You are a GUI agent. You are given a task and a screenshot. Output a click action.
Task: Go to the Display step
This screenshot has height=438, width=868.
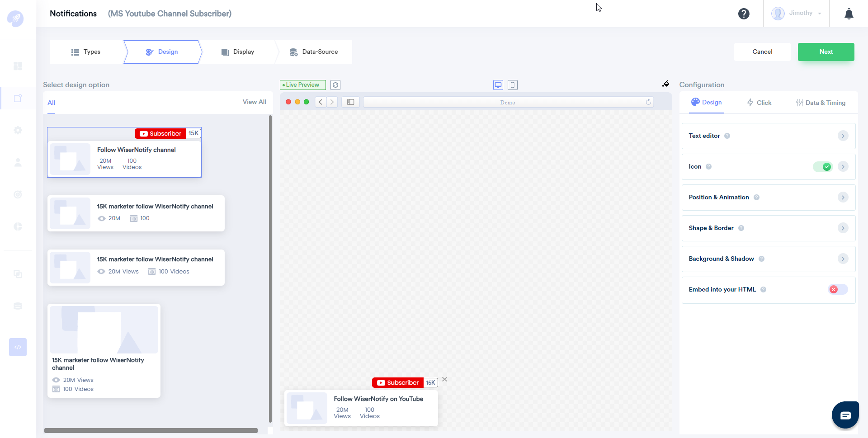tap(238, 52)
